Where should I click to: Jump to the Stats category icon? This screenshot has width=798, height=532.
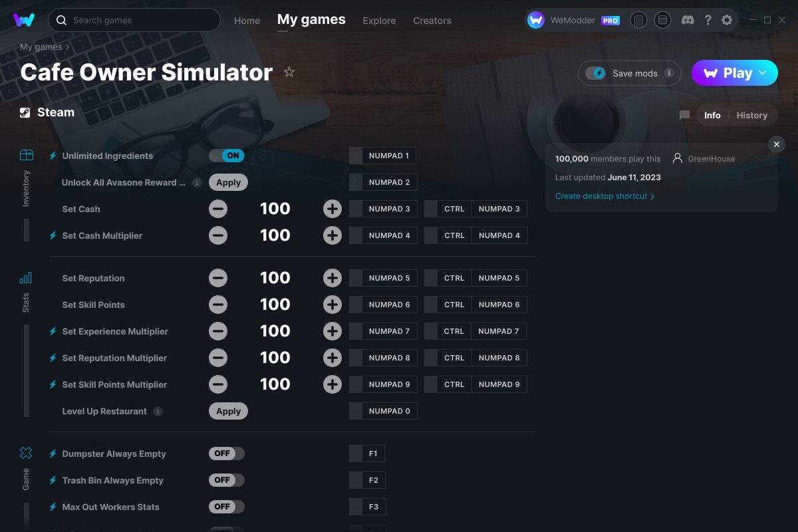tap(26, 278)
